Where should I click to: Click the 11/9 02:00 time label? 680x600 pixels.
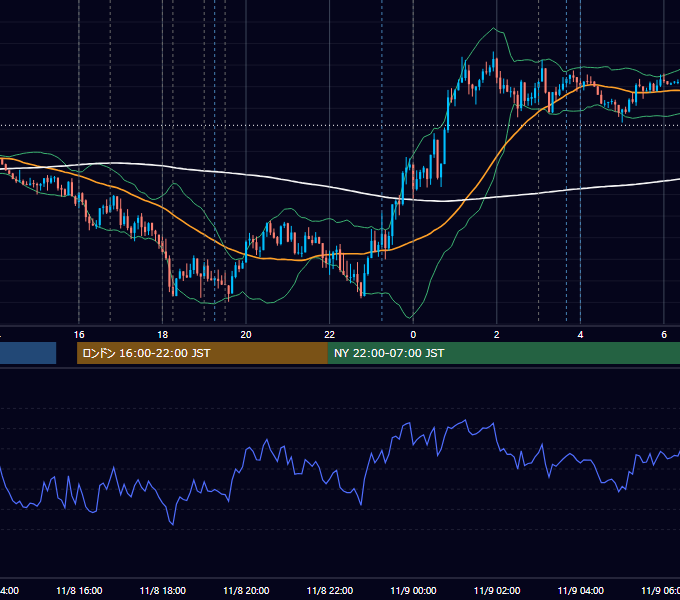(497, 590)
